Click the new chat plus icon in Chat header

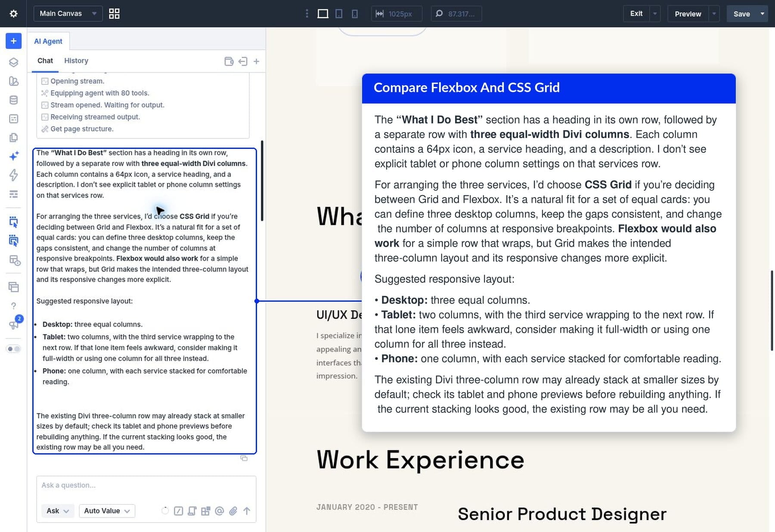256,62
